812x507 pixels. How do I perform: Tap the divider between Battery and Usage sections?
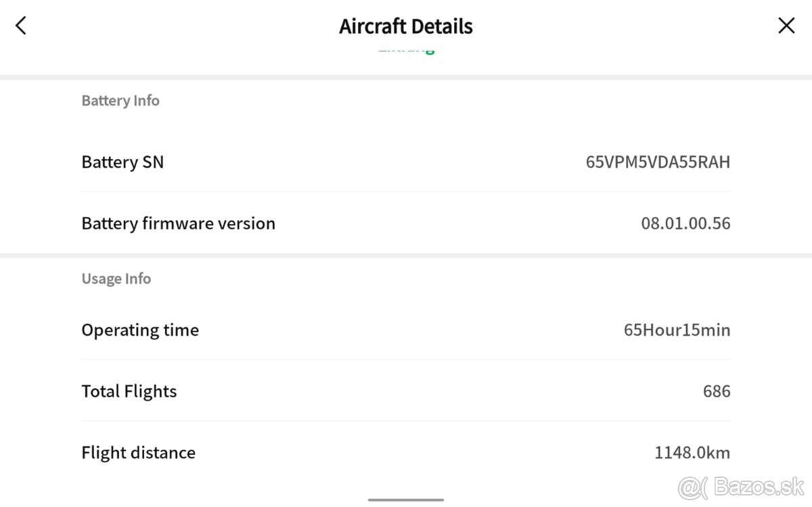406,251
